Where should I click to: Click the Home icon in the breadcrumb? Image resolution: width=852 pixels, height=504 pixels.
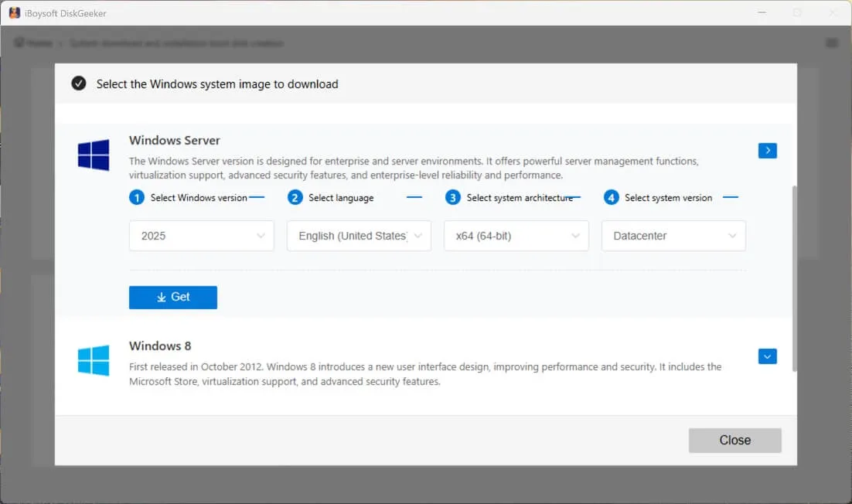click(x=18, y=43)
